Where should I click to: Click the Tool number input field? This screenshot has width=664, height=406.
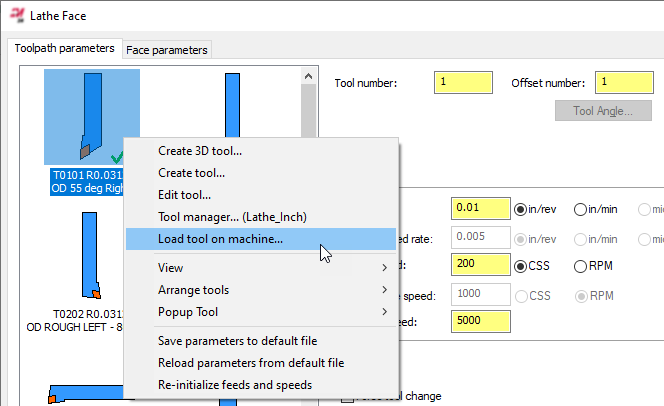[463, 82]
